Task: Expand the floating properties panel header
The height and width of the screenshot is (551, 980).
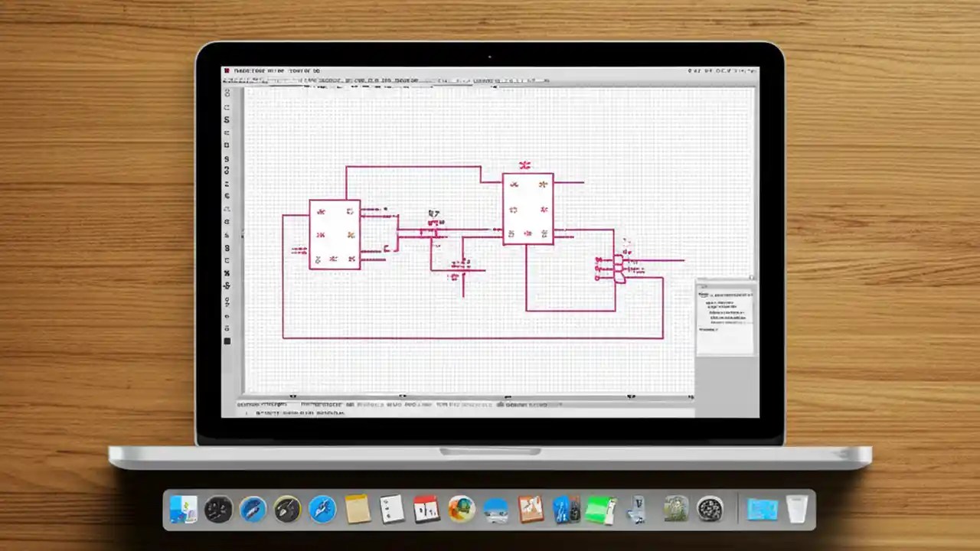Action: click(x=724, y=288)
